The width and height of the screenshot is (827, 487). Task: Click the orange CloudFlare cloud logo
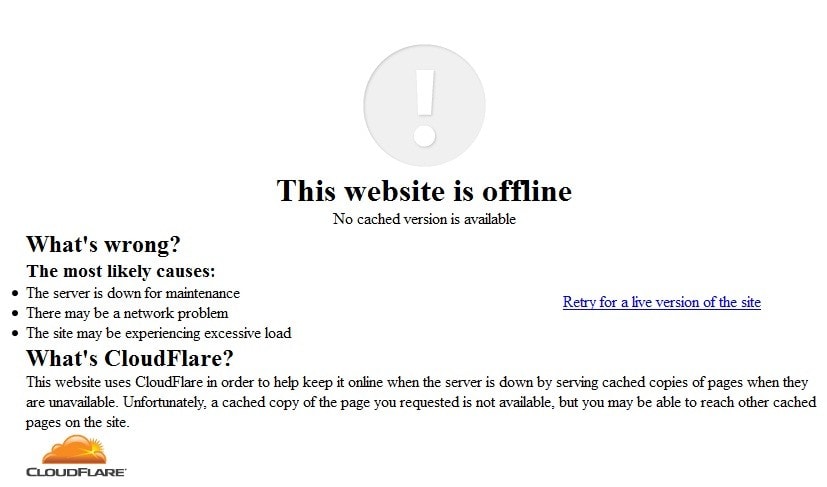(x=74, y=450)
